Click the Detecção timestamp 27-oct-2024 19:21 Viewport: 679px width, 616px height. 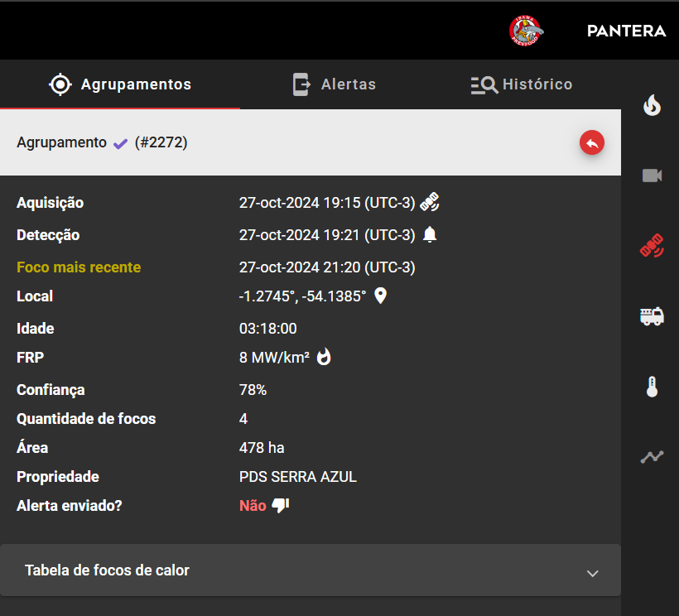pyautogui.click(x=300, y=235)
